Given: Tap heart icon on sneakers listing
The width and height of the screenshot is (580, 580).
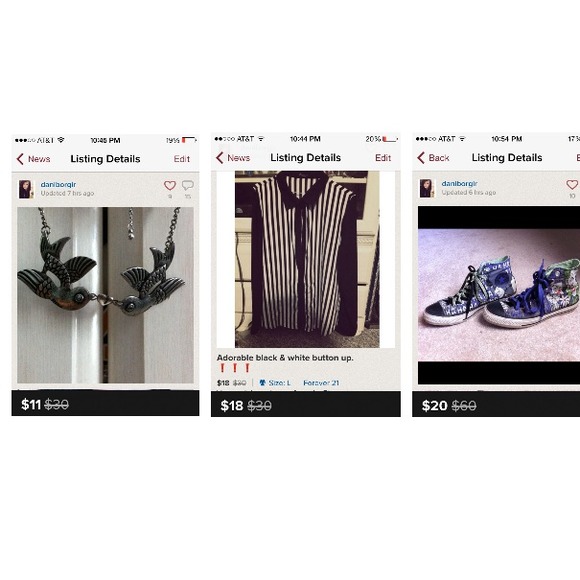Looking at the screenshot, I should click(572, 184).
